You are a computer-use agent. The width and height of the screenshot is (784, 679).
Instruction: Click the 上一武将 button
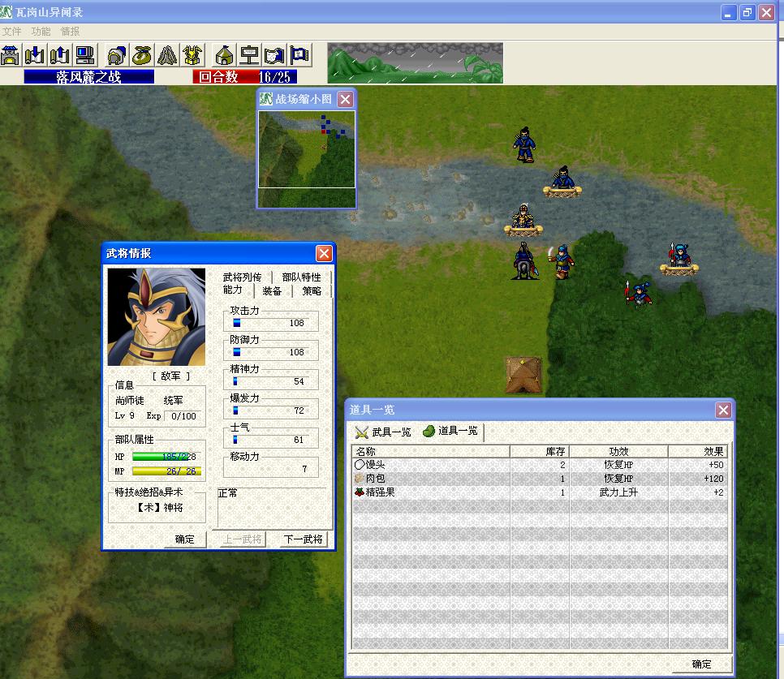[243, 539]
